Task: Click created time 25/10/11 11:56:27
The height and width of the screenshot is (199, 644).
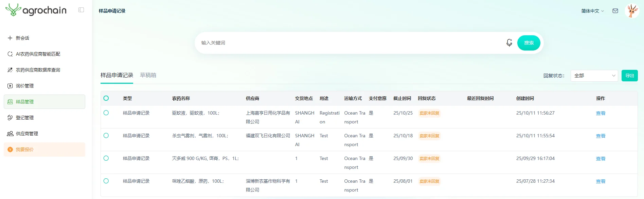Action: (x=535, y=113)
